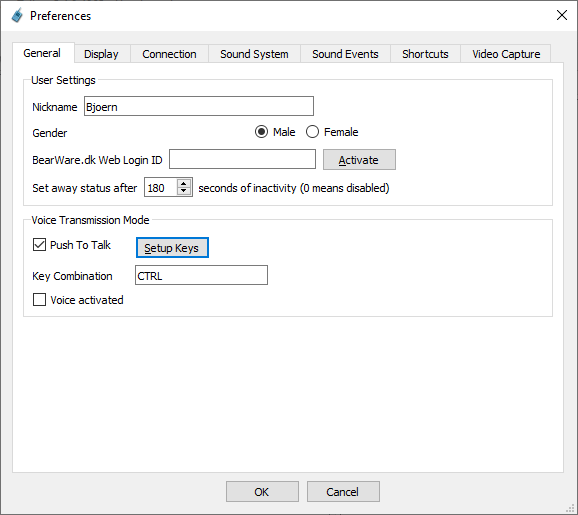Viewport: 578px width, 515px height.
Task: Increase the away status seconds value
Action: tap(184, 183)
